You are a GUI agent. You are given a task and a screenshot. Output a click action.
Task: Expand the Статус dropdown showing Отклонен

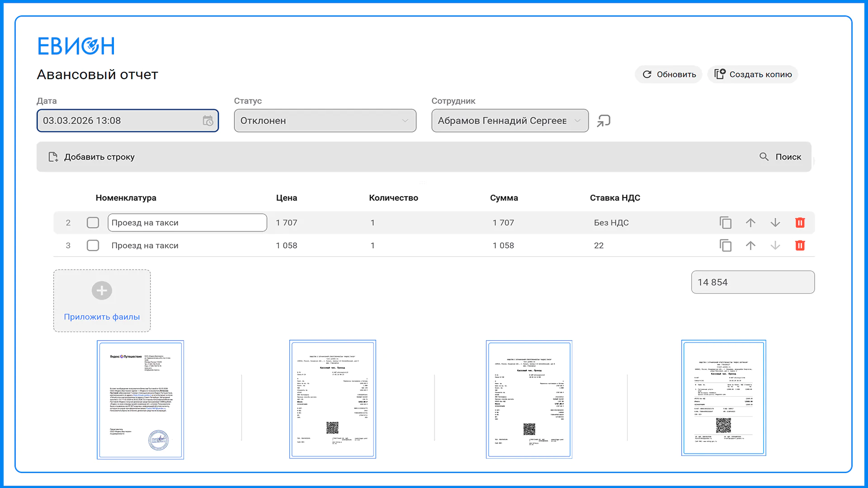325,121
